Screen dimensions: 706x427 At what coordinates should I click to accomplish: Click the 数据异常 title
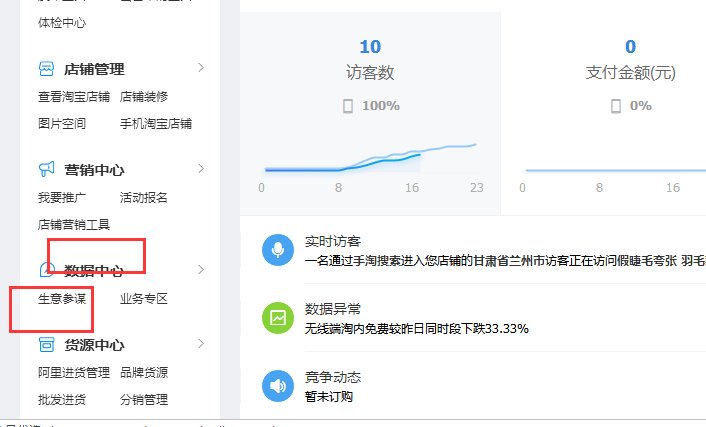click(x=333, y=309)
